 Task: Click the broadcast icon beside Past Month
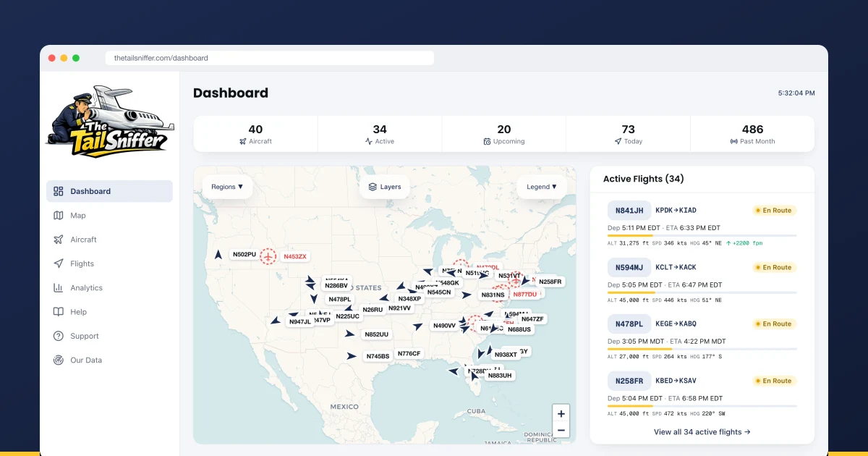pos(733,142)
